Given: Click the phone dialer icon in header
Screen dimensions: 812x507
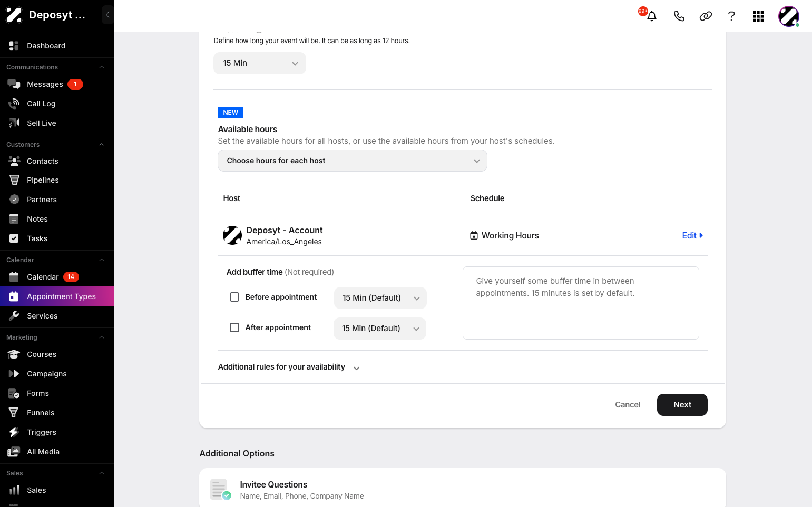Looking at the screenshot, I should click(x=679, y=16).
